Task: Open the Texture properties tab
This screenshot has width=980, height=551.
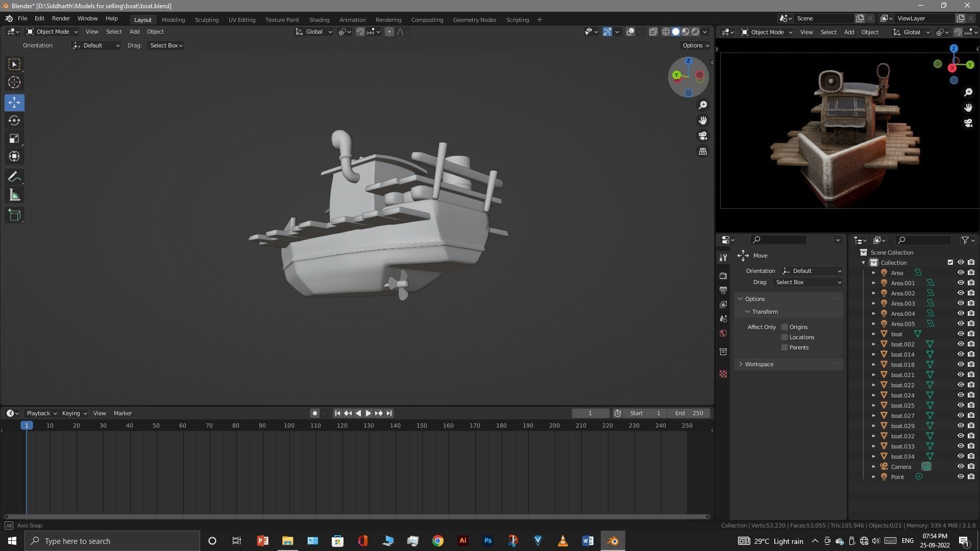Action: [x=723, y=374]
